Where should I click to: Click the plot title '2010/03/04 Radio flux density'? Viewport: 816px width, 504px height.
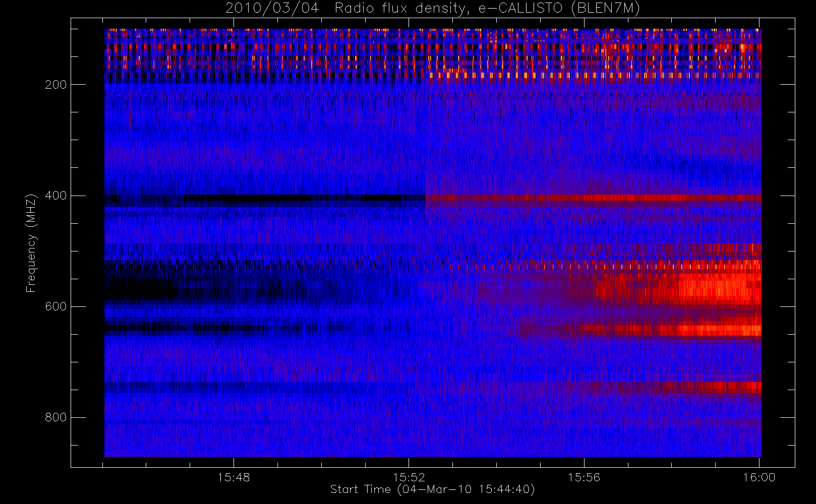[433, 8]
